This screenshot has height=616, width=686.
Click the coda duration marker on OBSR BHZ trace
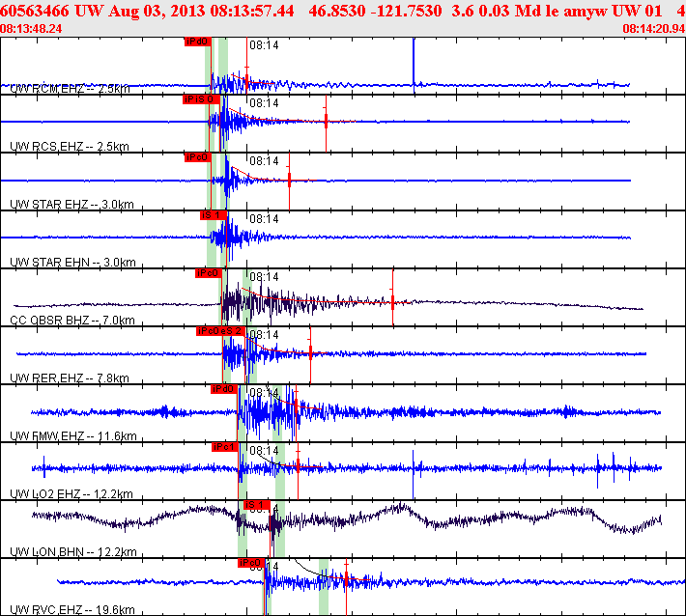(x=393, y=301)
